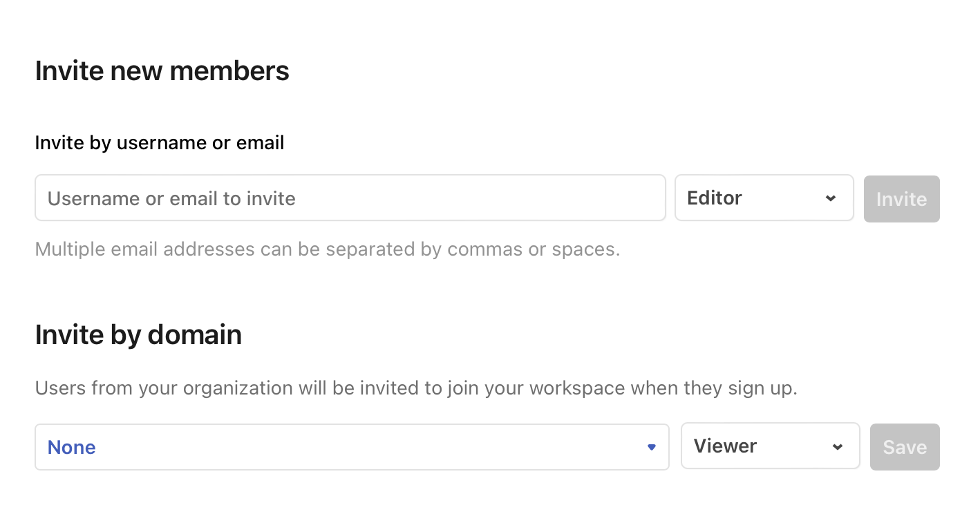Click the username or email input field
Image resolution: width=980 pixels, height=532 pixels.
coord(350,198)
